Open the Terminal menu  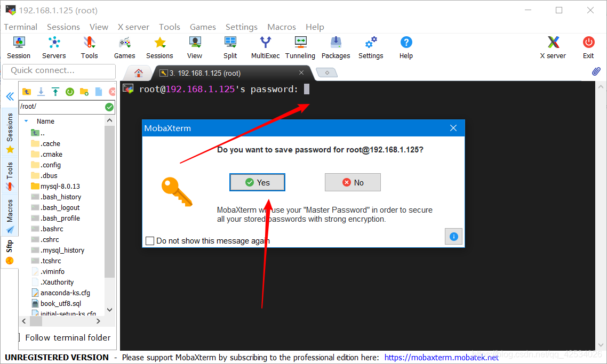click(20, 27)
